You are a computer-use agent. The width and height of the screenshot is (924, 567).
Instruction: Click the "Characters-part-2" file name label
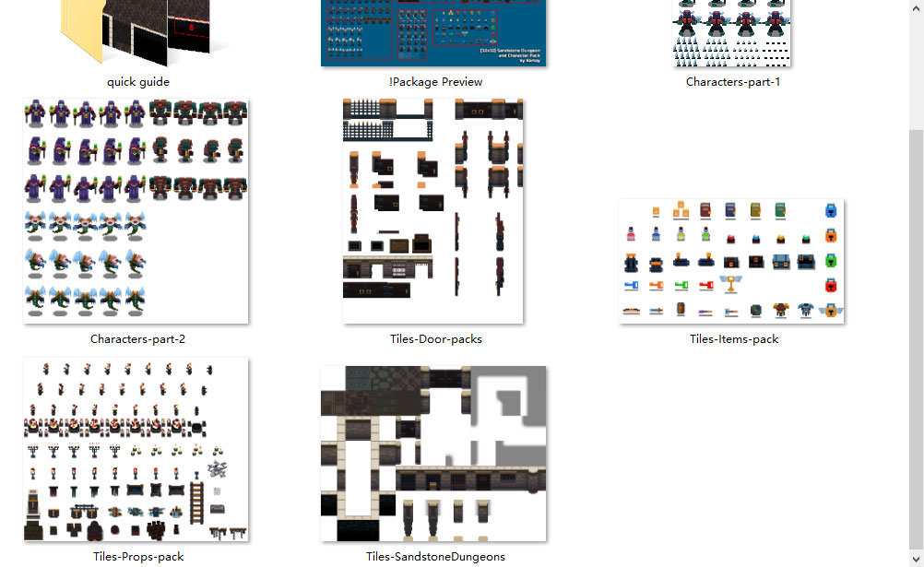coord(137,339)
